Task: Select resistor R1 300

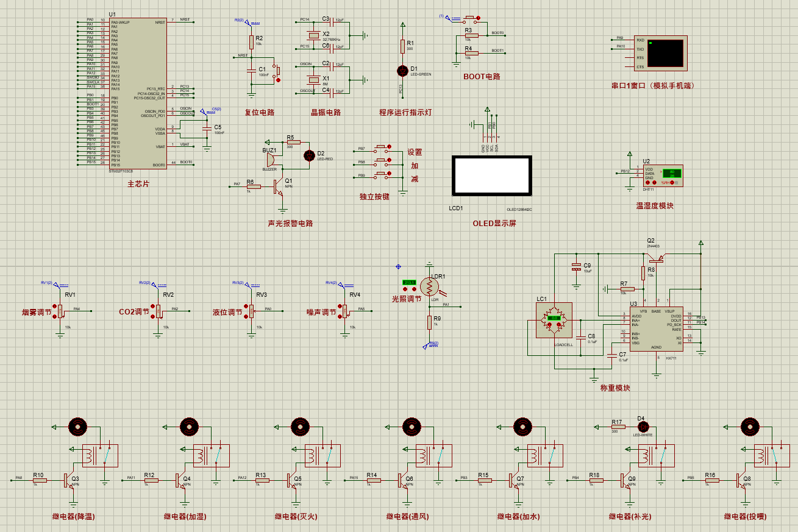Action: point(402,46)
